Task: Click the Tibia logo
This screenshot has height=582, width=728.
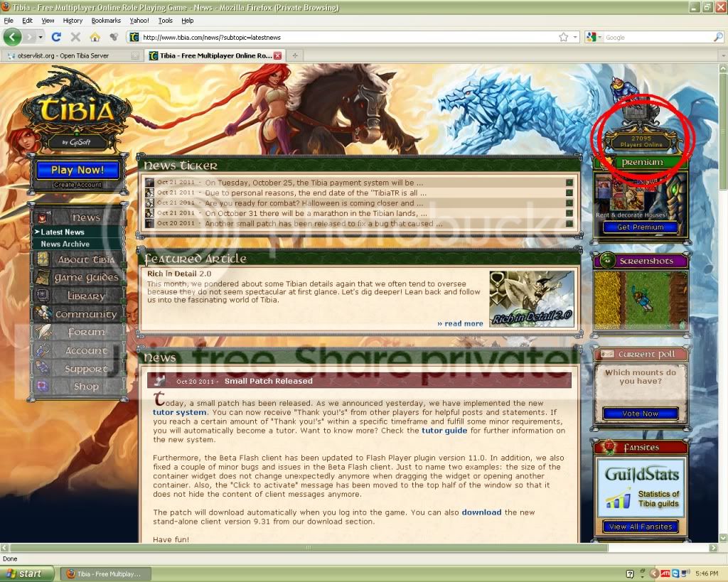Action: (75, 112)
